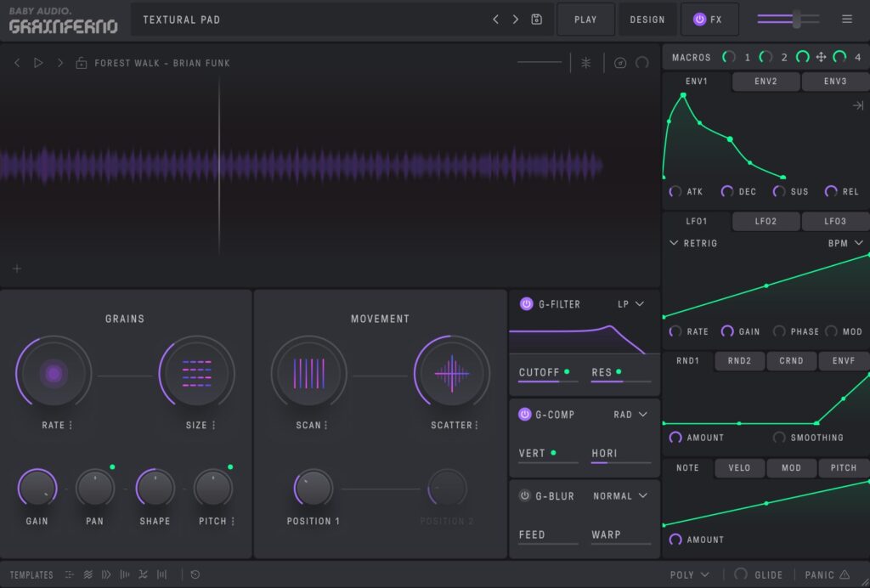This screenshot has width=870, height=588.
Task: Click the DESIGN button
Action: (647, 20)
